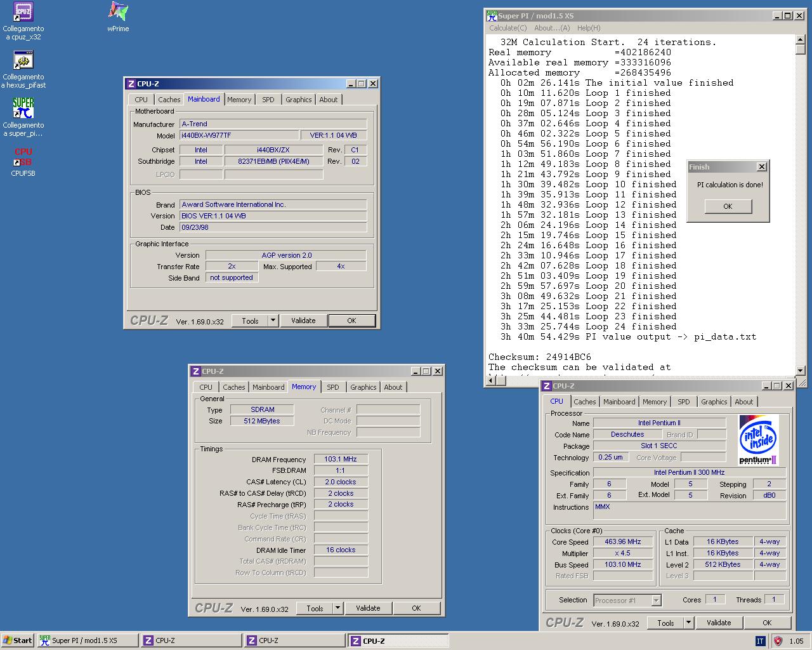Click the security shield tray icon
The width and height of the screenshot is (812, 650).
[x=778, y=641]
